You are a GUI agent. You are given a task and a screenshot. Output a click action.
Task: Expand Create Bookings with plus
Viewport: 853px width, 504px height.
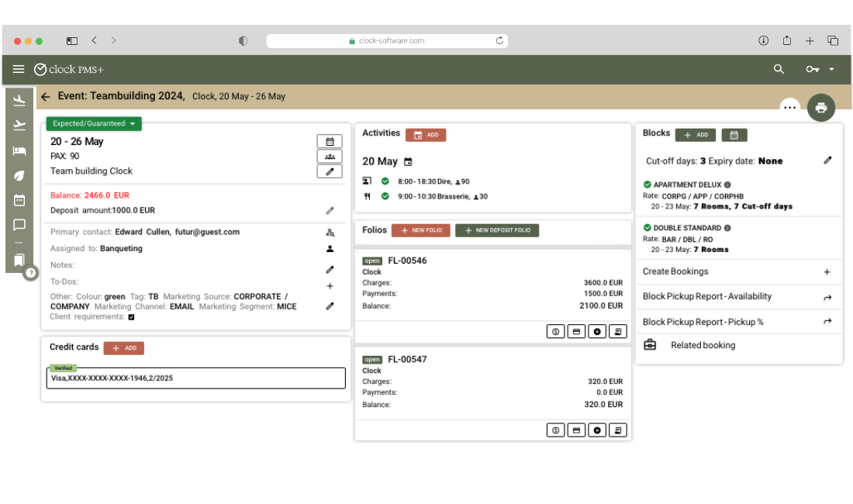point(827,272)
